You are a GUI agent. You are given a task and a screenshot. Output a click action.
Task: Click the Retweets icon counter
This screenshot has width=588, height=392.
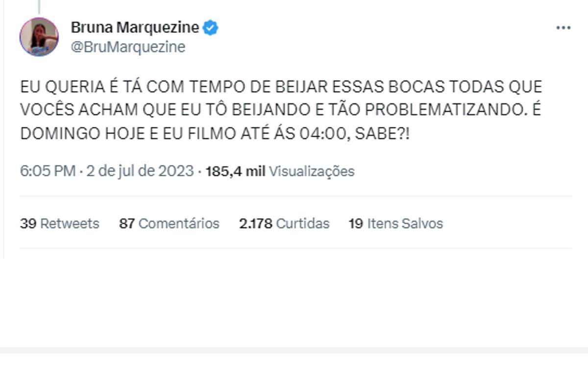tap(59, 223)
